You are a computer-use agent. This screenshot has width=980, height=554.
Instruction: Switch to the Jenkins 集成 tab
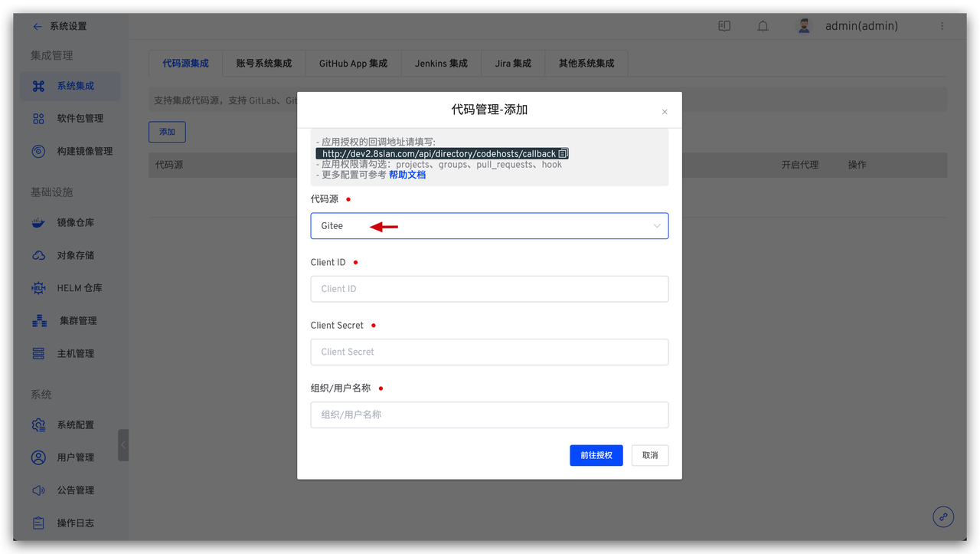(442, 64)
